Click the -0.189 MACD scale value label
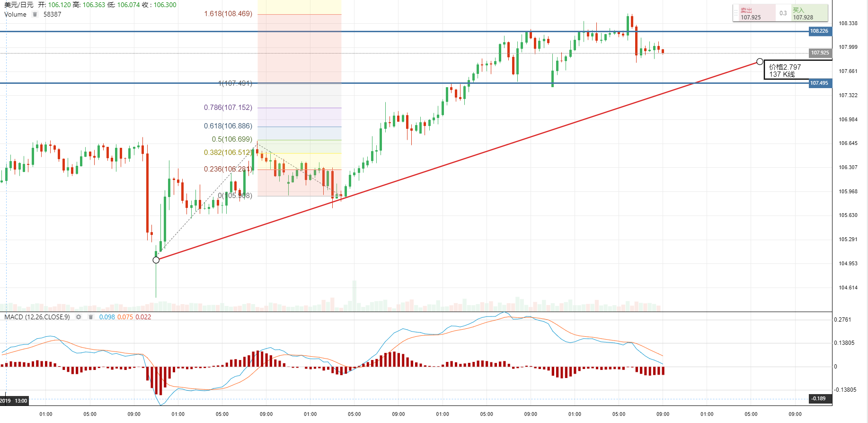This screenshot has width=868, height=423. 819,398
